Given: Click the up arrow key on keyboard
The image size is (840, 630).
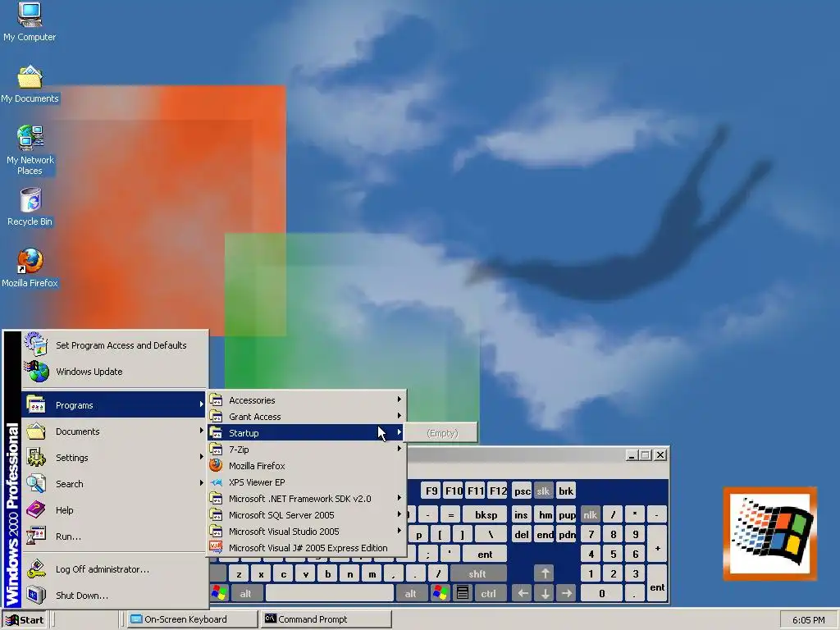Looking at the screenshot, I should click(545, 573).
